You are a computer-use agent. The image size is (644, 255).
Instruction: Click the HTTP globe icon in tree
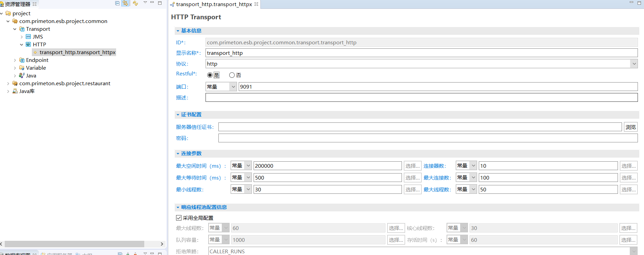[x=28, y=45]
